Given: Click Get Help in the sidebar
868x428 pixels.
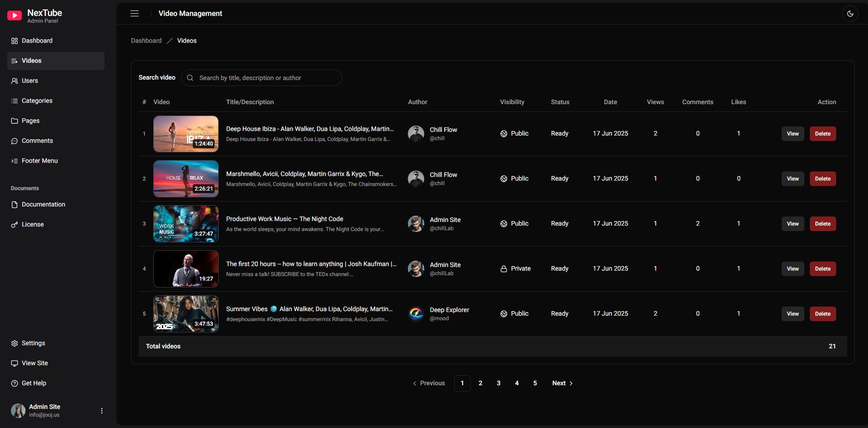Looking at the screenshot, I should pos(34,383).
